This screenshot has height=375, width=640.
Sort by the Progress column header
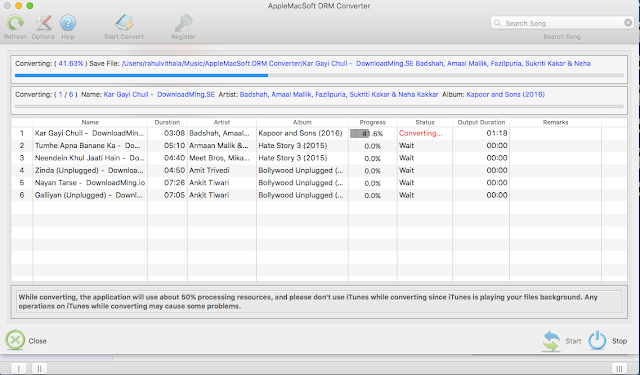[373, 122]
